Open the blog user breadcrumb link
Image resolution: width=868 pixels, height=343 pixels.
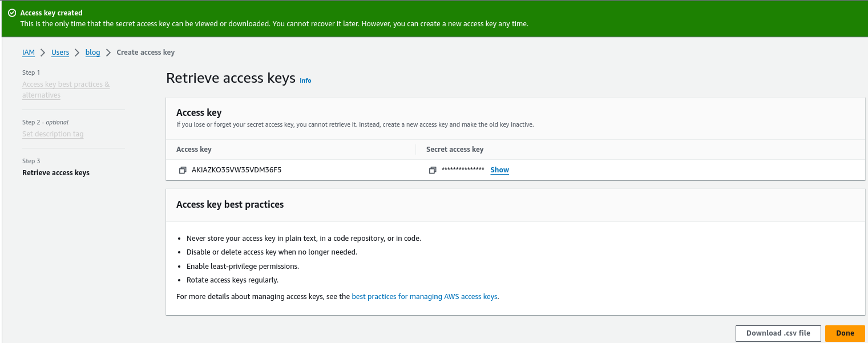click(x=92, y=53)
